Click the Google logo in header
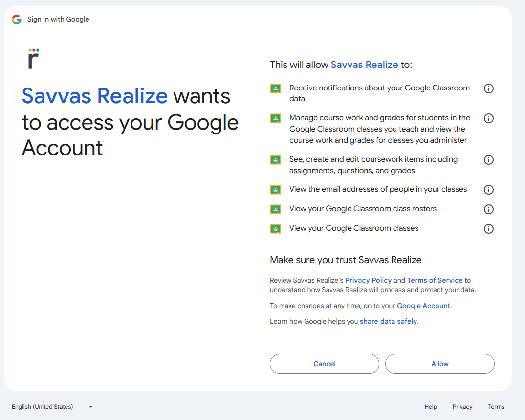Viewport: 525px width, 420px height. [x=17, y=19]
